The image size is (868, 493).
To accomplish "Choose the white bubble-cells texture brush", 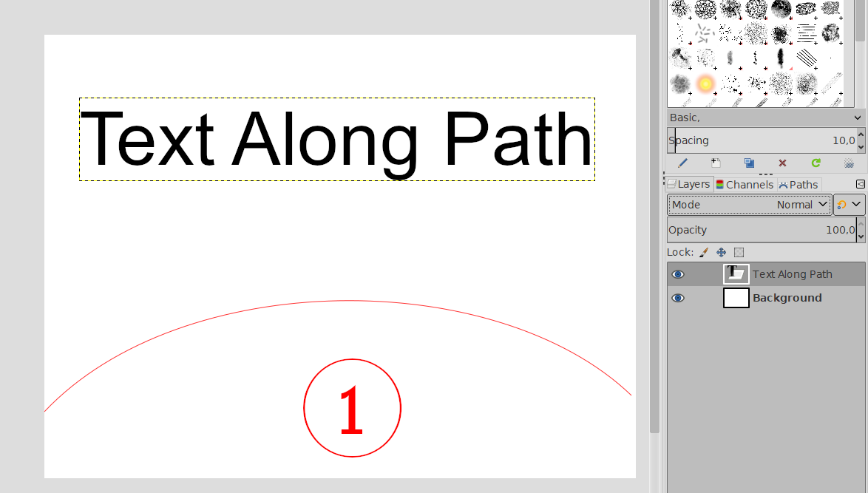I will click(705, 9).
